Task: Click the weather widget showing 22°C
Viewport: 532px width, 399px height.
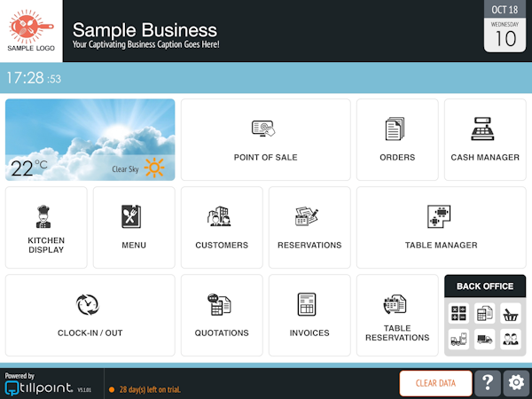Action: click(x=90, y=139)
